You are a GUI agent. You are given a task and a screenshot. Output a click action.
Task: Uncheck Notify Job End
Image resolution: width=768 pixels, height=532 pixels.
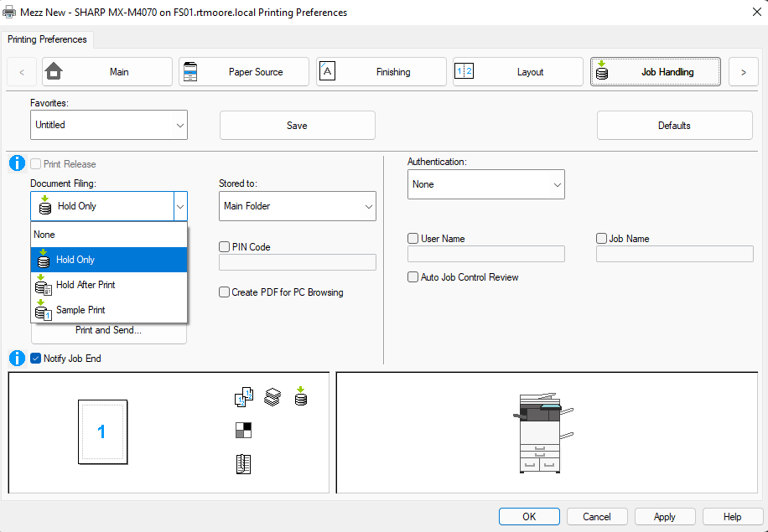36,359
